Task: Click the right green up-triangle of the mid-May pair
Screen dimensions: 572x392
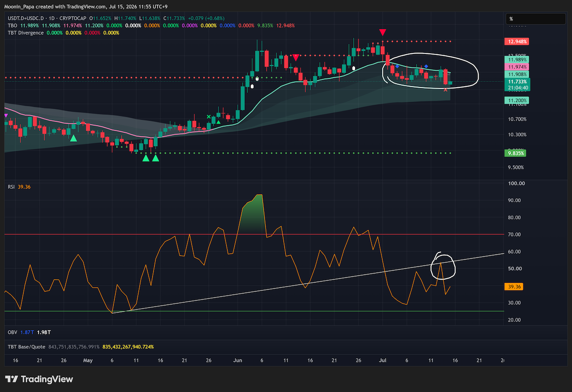Action: pos(155,157)
